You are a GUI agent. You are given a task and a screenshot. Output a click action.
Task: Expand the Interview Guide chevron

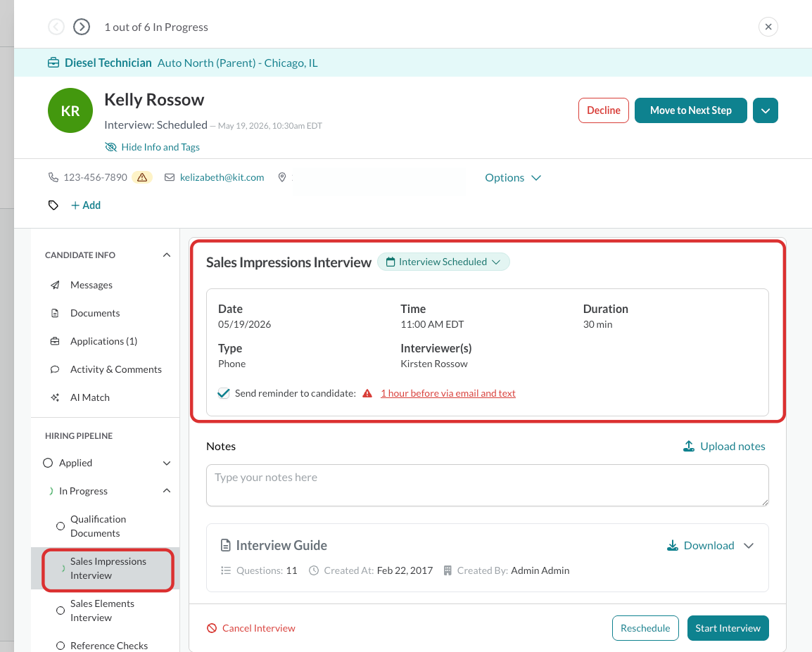click(x=748, y=545)
